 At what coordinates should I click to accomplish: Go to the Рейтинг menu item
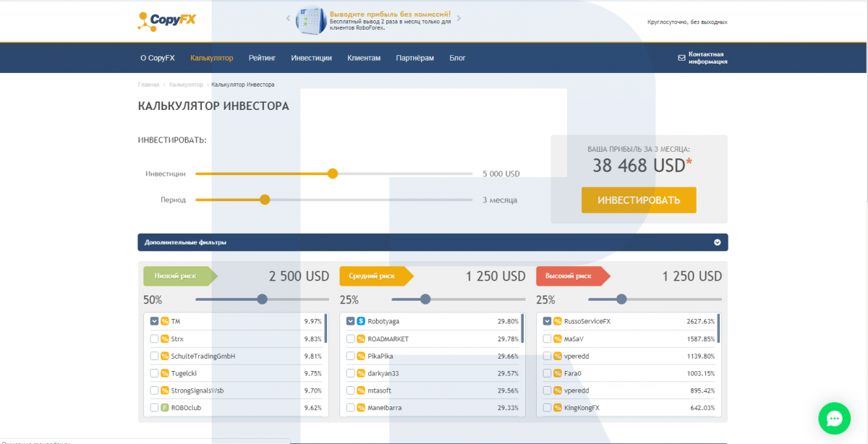[x=262, y=58]
